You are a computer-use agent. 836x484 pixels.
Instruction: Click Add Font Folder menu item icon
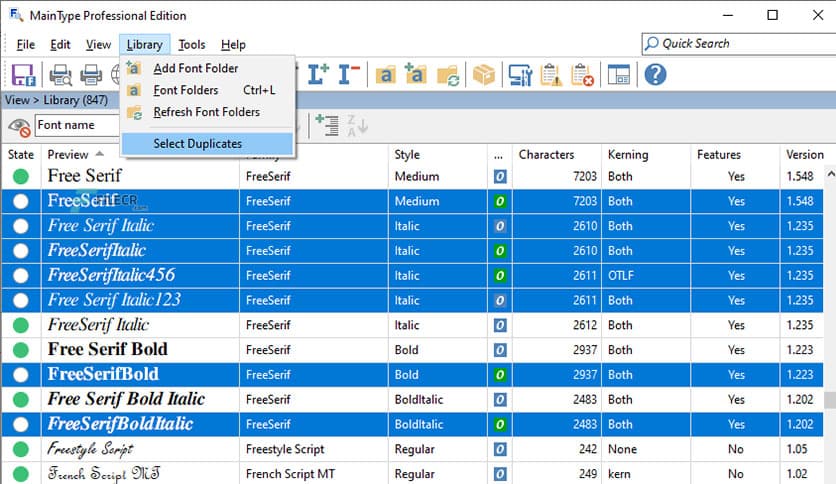pos(133,68)
